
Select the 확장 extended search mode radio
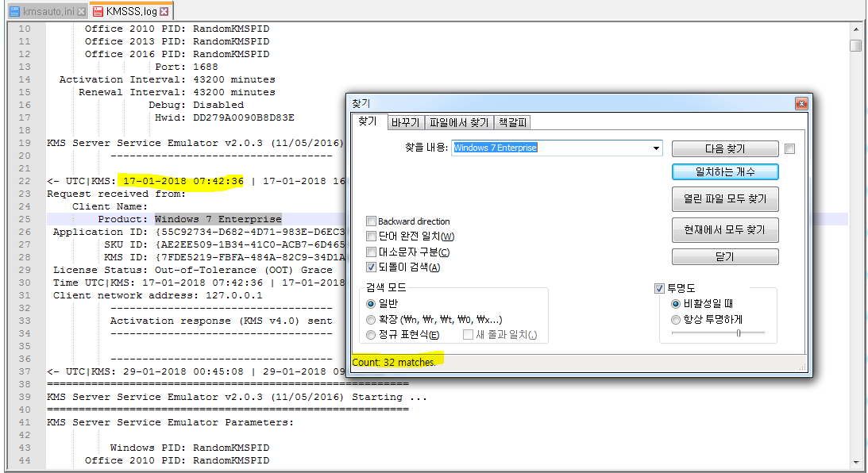371,320
